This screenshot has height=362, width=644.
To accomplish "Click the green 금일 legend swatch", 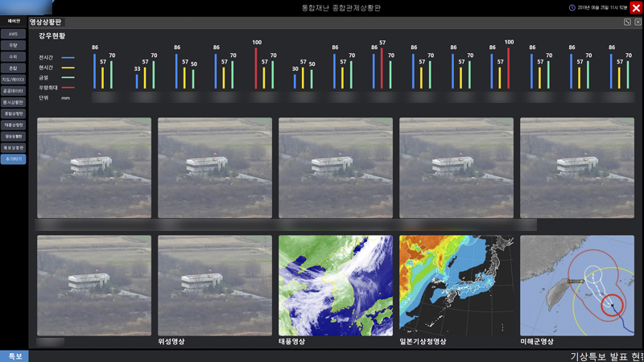I will pos(68,77).
